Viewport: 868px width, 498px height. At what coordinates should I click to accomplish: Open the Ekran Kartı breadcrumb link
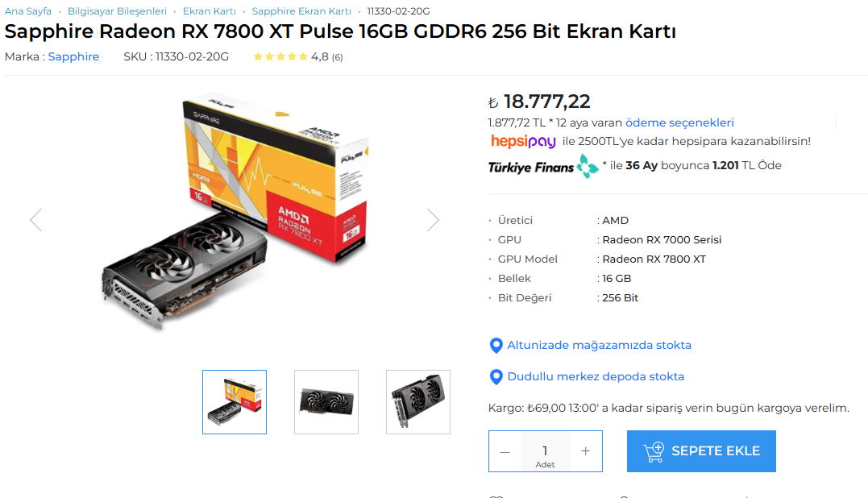tap(210, 11)
